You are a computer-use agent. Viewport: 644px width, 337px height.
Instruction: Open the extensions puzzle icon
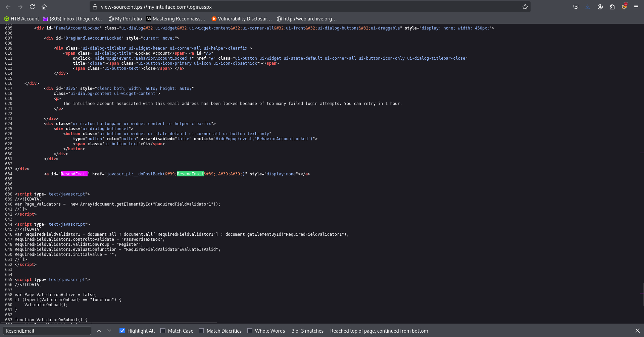[x=612, y=7]
